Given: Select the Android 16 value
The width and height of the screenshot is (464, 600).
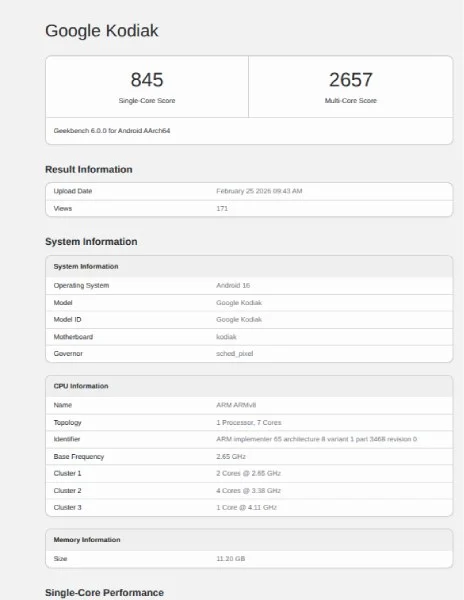Looking at the screenshot, I should (233, 285).
